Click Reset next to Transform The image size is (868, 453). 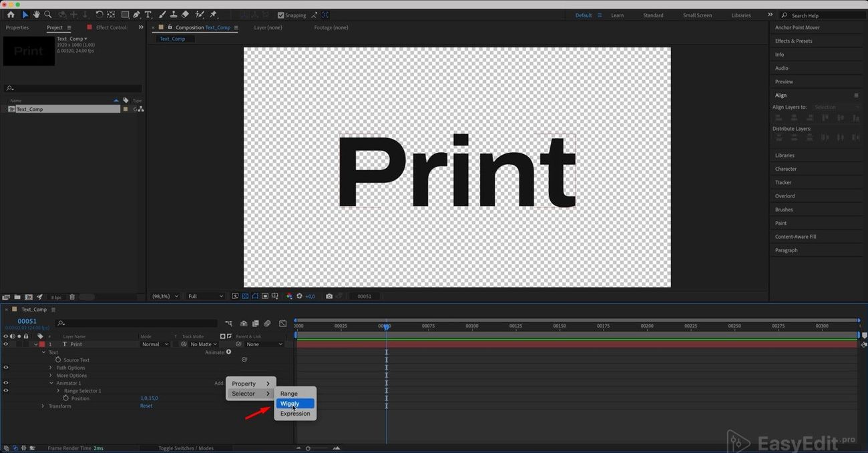click(x=146, y=406)
